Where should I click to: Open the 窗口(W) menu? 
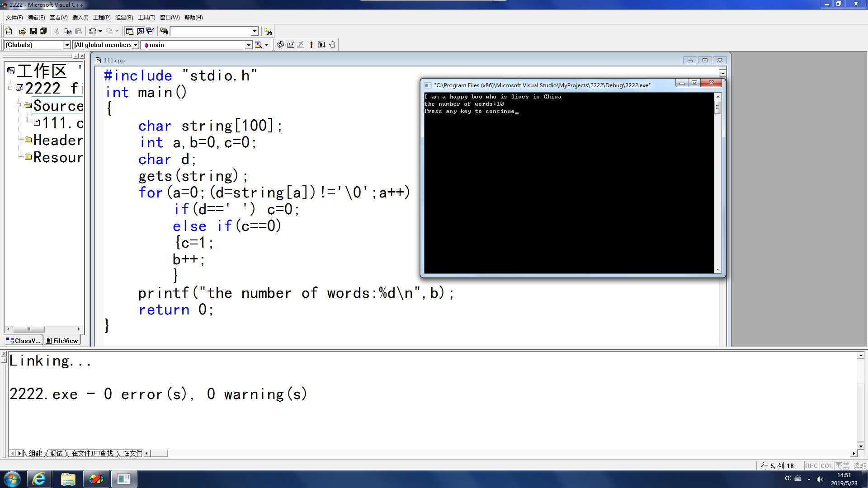(x=170, y=18)
